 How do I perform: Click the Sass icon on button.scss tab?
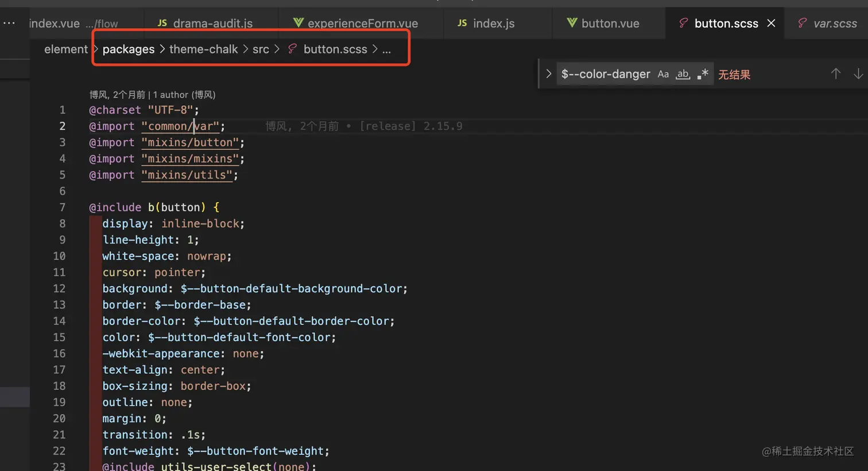683,23
